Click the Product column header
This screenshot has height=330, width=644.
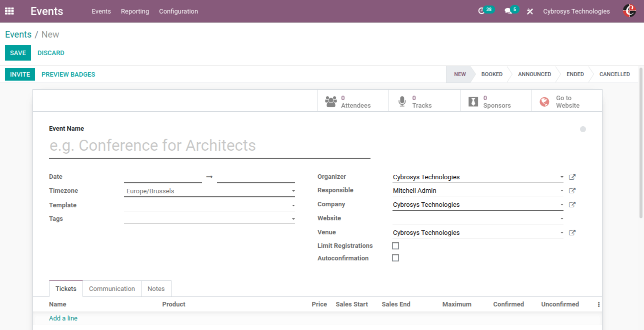173,304
